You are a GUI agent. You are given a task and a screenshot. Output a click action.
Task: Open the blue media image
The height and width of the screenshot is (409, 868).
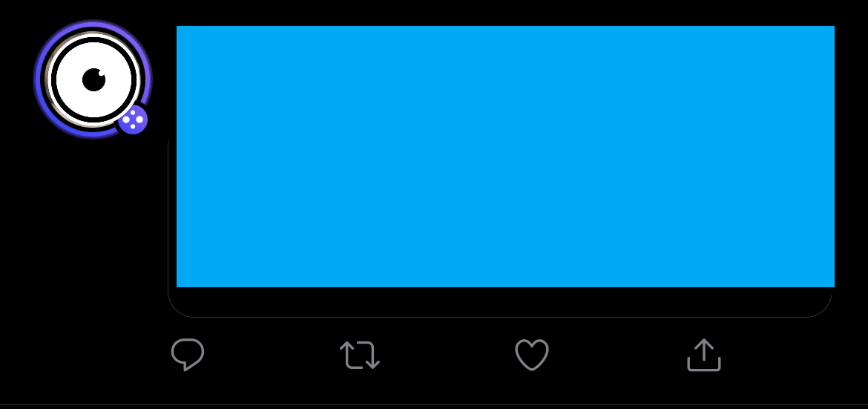pyautogui.click(x=505, y=157)
